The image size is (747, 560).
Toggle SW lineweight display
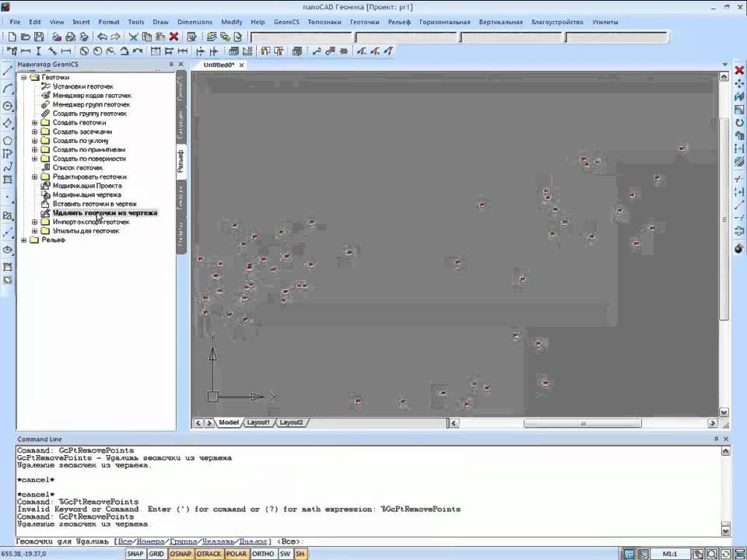click(x=285, y=554)
